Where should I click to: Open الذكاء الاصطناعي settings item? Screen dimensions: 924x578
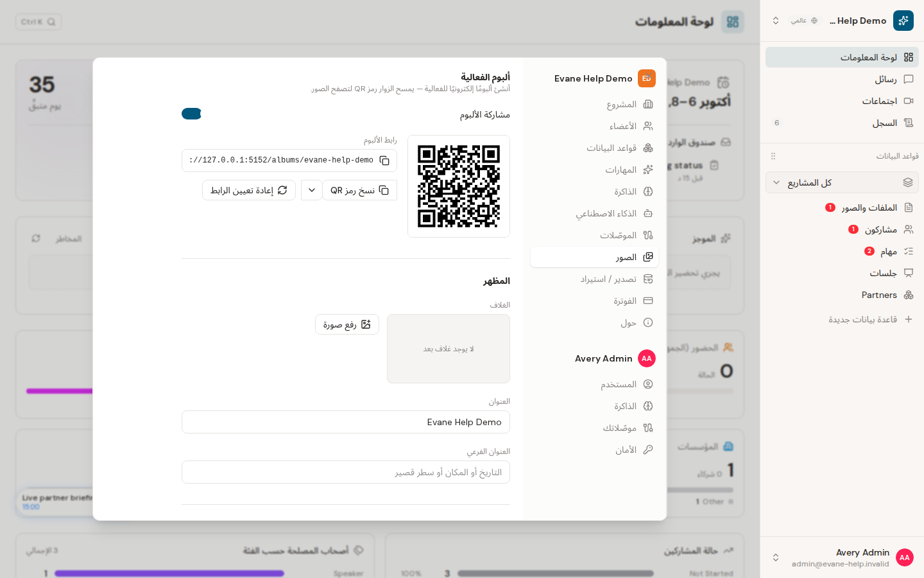click(594, 213)
